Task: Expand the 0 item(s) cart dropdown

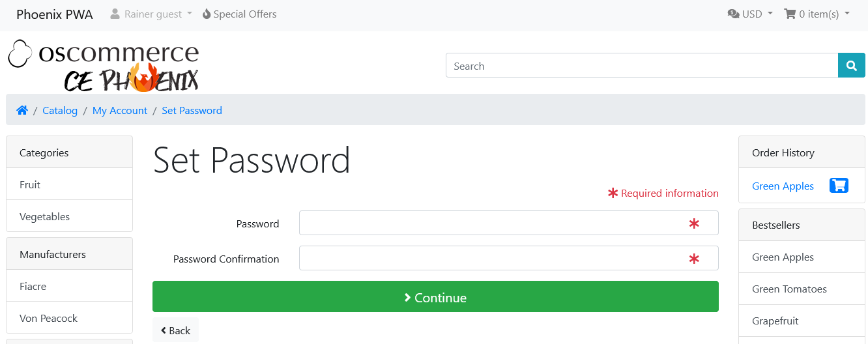Action: (817, 14)
